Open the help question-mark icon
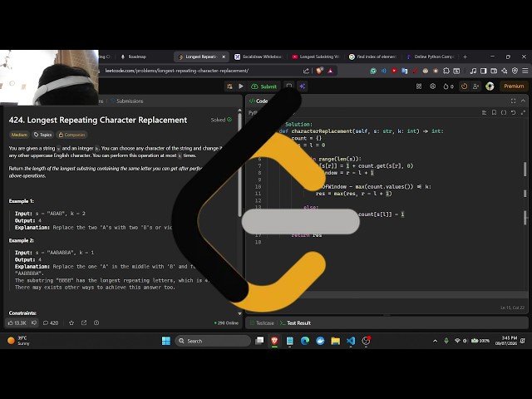Screen dimensions: 532x399 (96, 323)
